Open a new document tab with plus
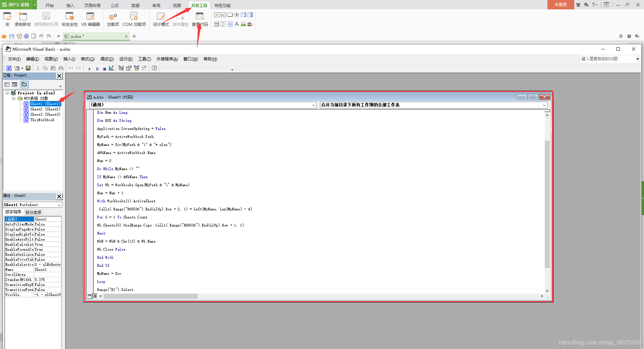The image size is (644, 349). (134, 36)
